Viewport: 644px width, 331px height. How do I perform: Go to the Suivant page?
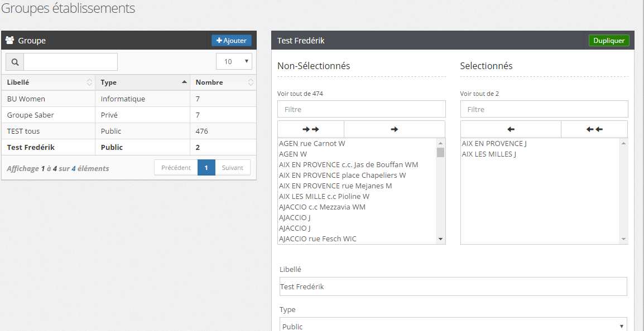(x=233, y=168)
